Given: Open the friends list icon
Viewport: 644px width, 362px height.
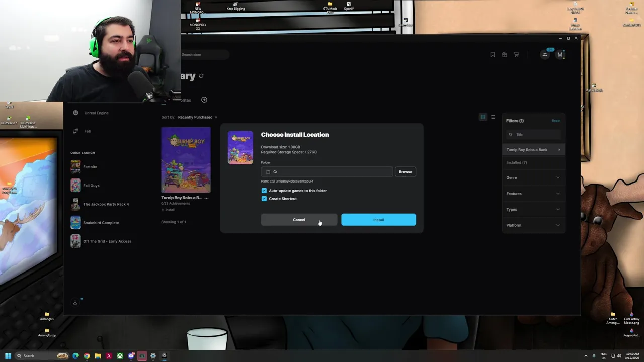Looking at the screenshot, I should (545, 55).
